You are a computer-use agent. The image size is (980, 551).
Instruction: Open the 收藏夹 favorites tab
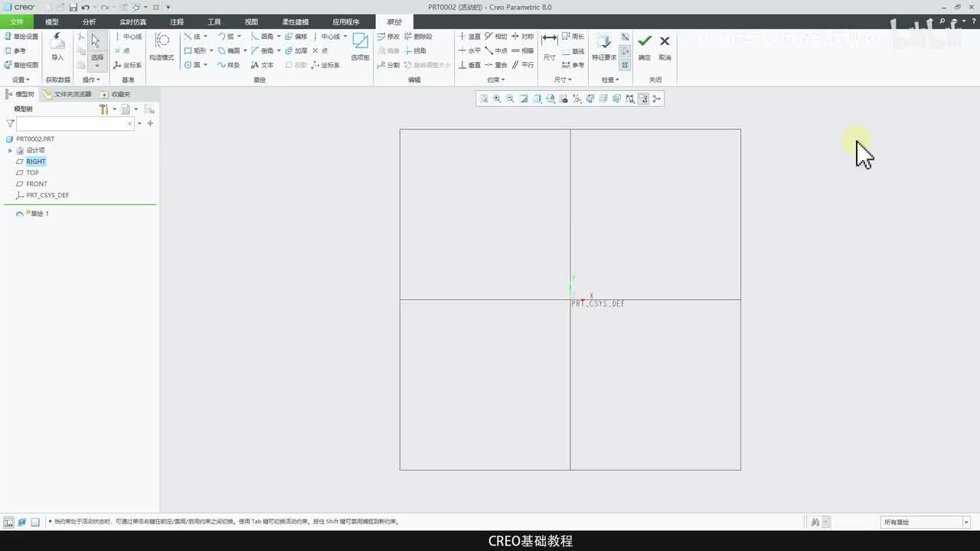pos(116,94)
